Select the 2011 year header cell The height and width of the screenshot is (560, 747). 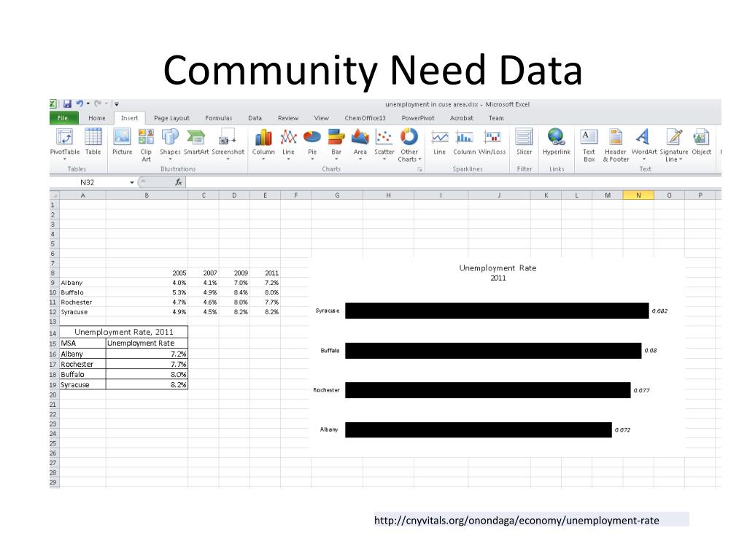coord(266,273)
